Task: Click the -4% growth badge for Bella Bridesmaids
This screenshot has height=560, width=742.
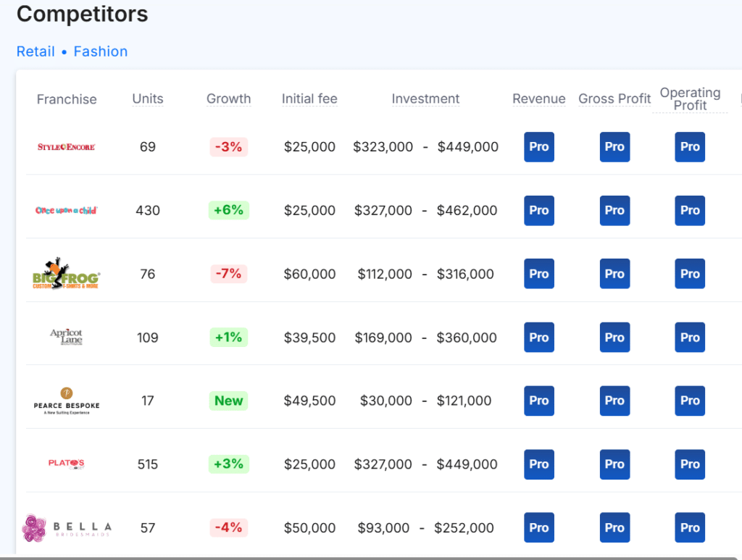Action: [x=228, y=527]
